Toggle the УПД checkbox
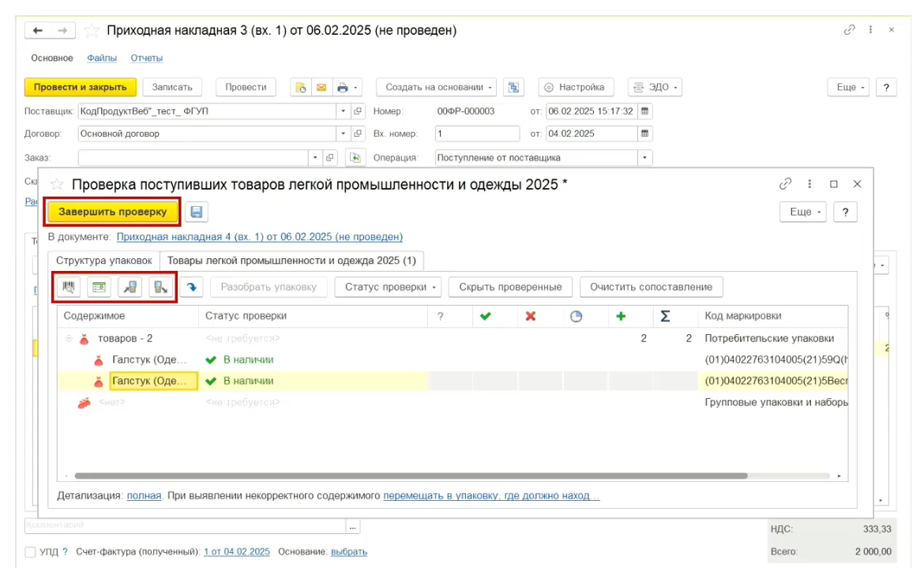 [30, 551]
